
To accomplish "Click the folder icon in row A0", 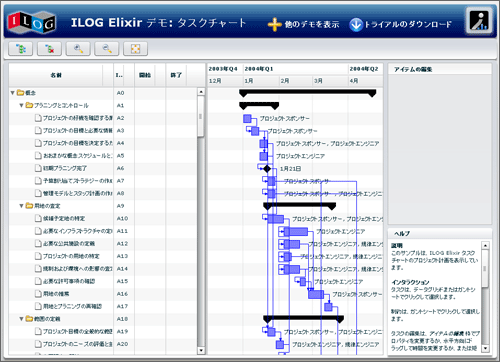I will [21, 93].
